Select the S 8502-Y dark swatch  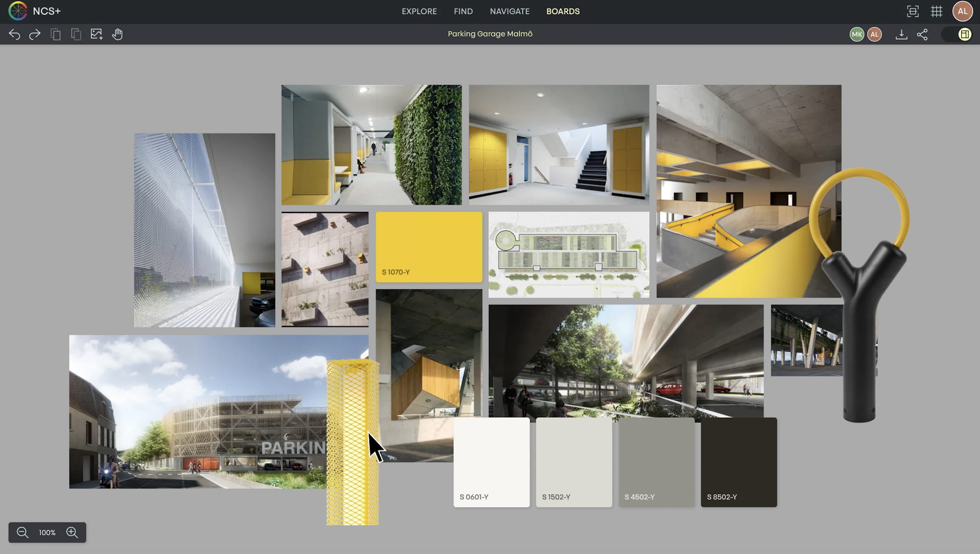(x=739, y=462)
